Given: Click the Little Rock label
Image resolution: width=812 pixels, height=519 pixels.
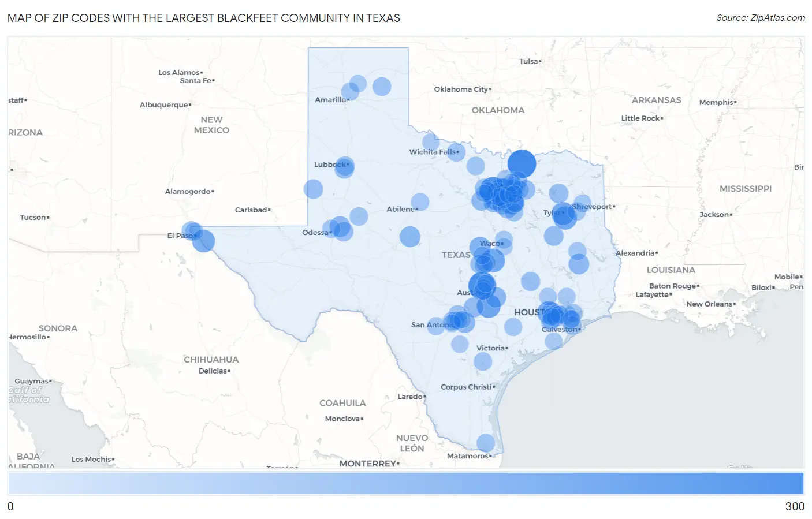Looking at the screenshot, I should [641, 118].
